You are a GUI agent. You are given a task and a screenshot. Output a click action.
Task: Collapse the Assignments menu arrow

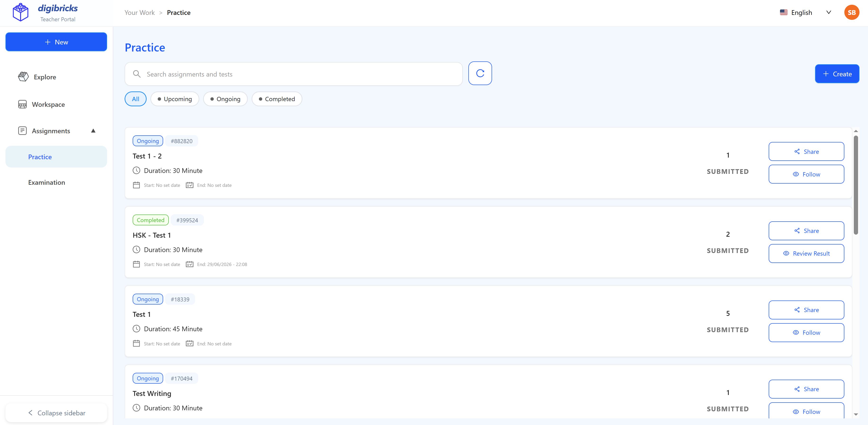pos(93,131)
